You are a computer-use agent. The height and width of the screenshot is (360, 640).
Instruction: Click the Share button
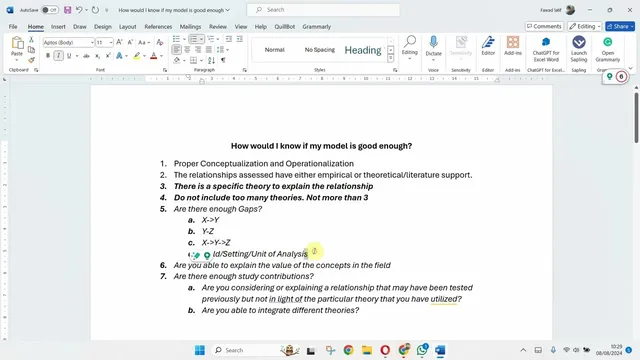[620, 27]
